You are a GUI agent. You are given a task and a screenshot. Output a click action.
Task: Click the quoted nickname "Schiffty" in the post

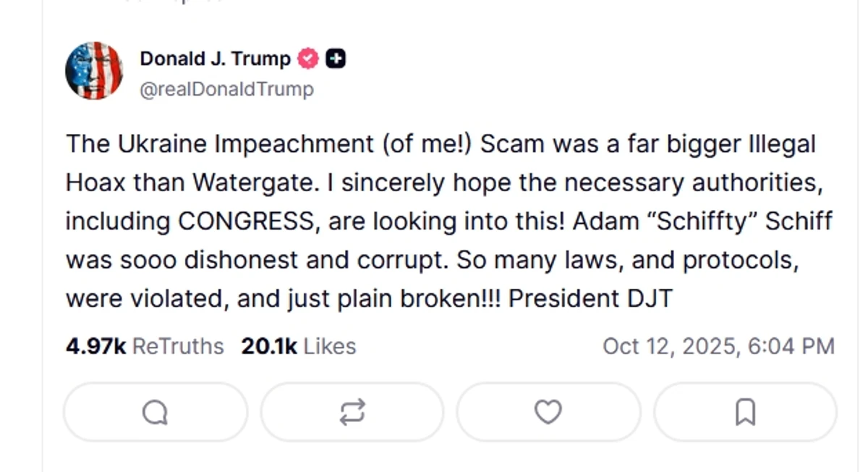(x=665, y=222)
